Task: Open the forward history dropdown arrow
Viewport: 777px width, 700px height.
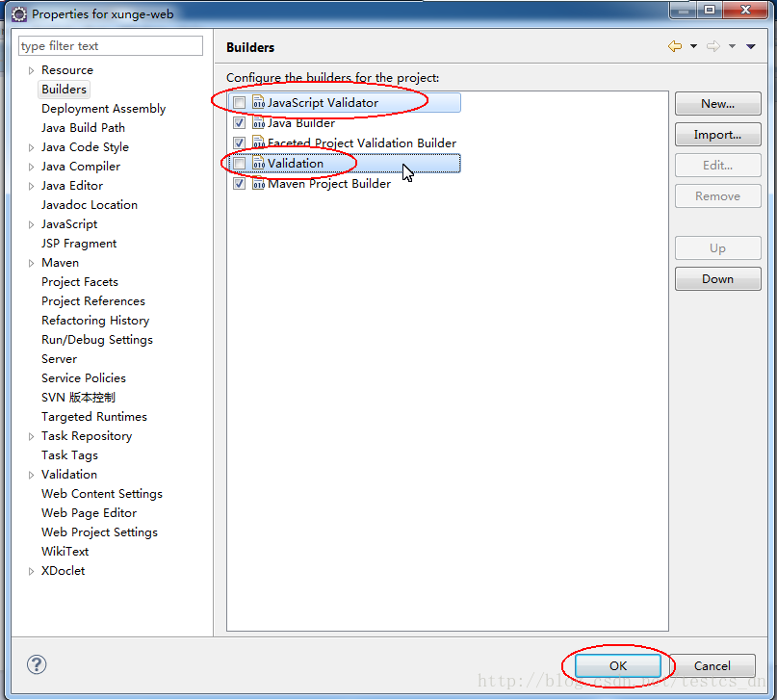Action: (732, 46)
